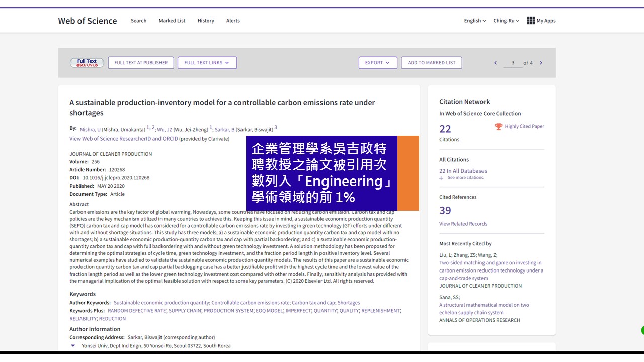Open the English language dropdown
This screenshot has height=362, width=644.
(474, 21)
